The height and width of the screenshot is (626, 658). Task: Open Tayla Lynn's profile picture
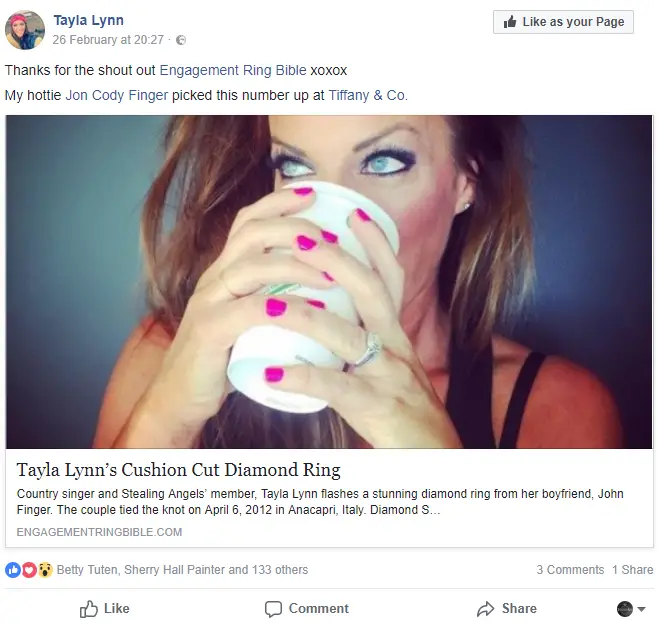[24, 30]
